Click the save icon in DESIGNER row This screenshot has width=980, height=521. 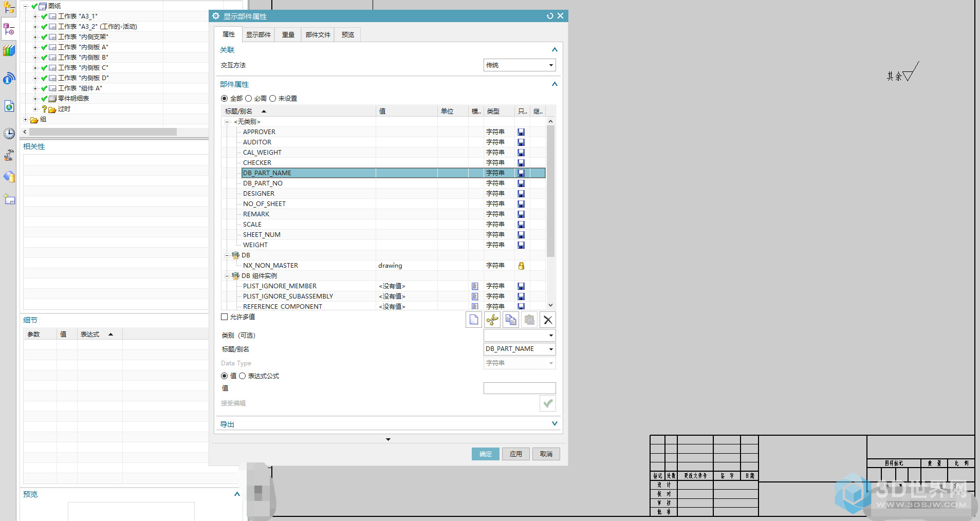[x=521, y=194]
